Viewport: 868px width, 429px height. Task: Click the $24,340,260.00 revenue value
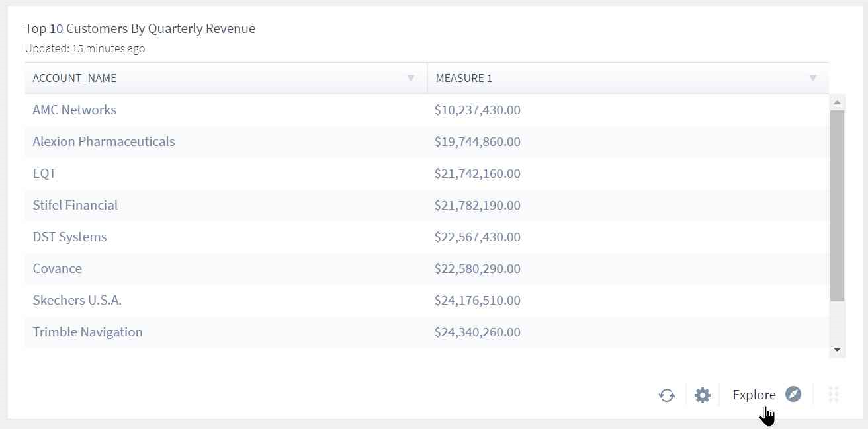(478, 332)
